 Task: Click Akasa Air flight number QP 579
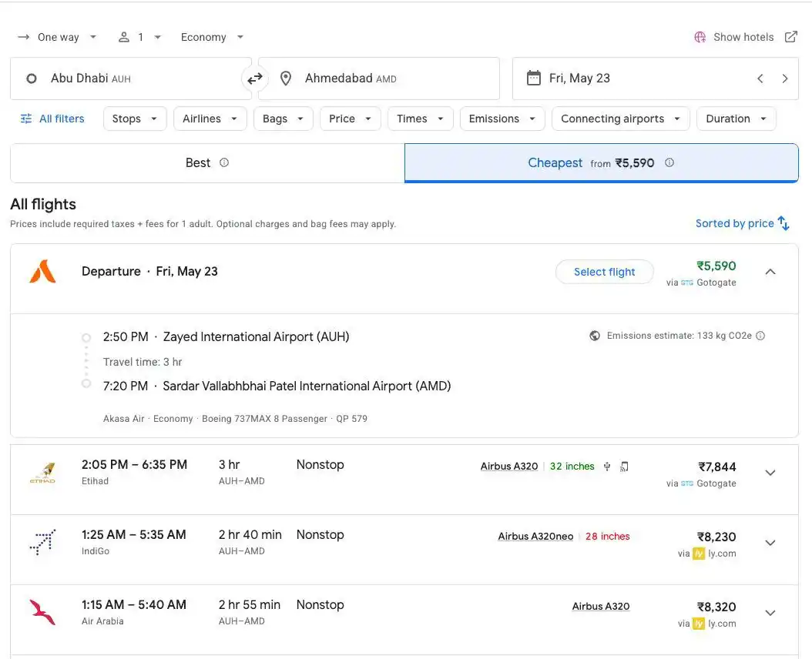351,418
